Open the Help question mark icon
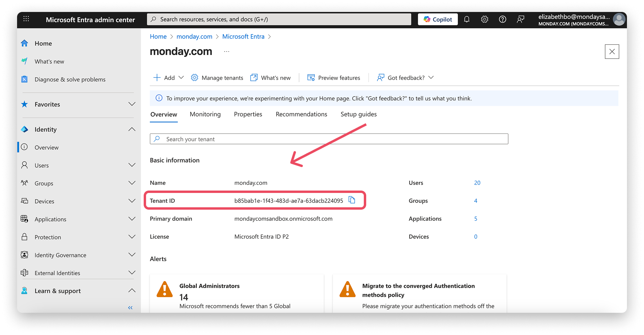 [x=502, y=19]
